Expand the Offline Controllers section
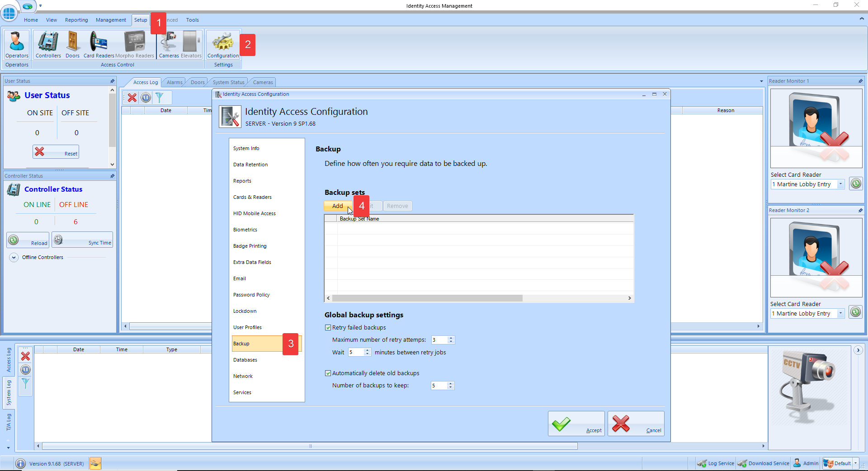This screenshot has width=868, height=471. pos(14,257)
